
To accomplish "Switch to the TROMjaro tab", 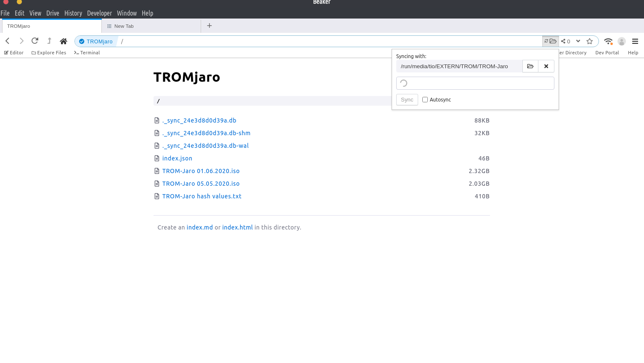I will 52,26.
